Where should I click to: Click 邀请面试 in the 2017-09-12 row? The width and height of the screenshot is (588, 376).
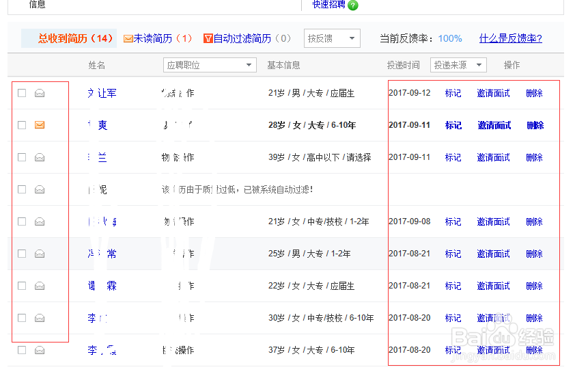(493, 93)
